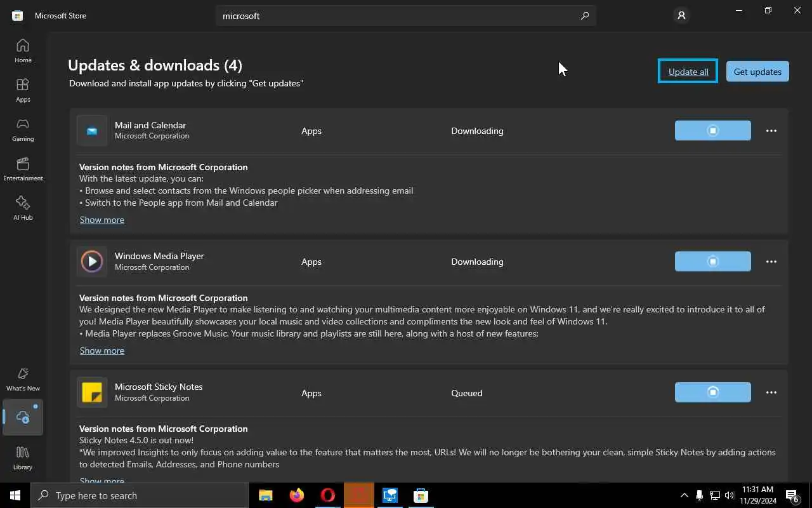This screenshot has width=812, height=508.
Task: Expand Show more for Mail and Calendar notes
Action: click(x=101, y=220)
